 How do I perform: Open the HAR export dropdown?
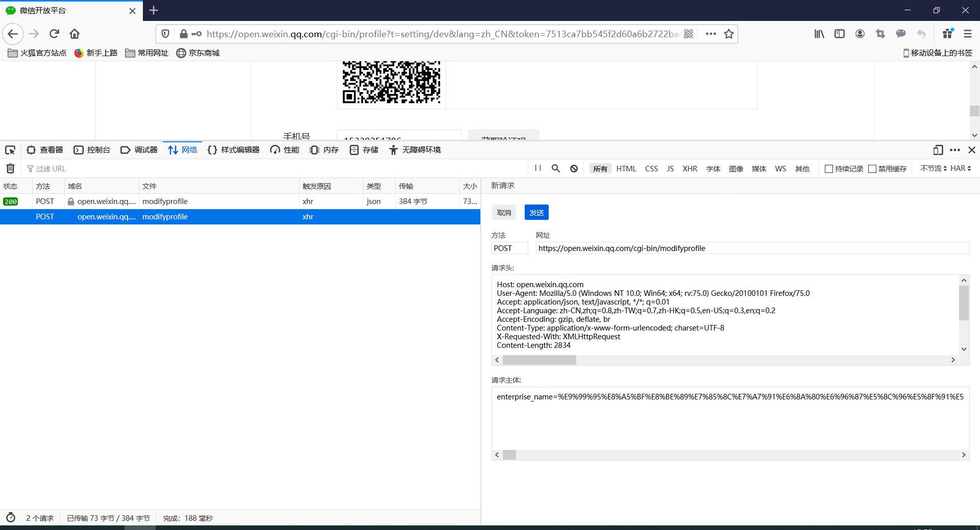pyautogui.click(x=961, y=168)
